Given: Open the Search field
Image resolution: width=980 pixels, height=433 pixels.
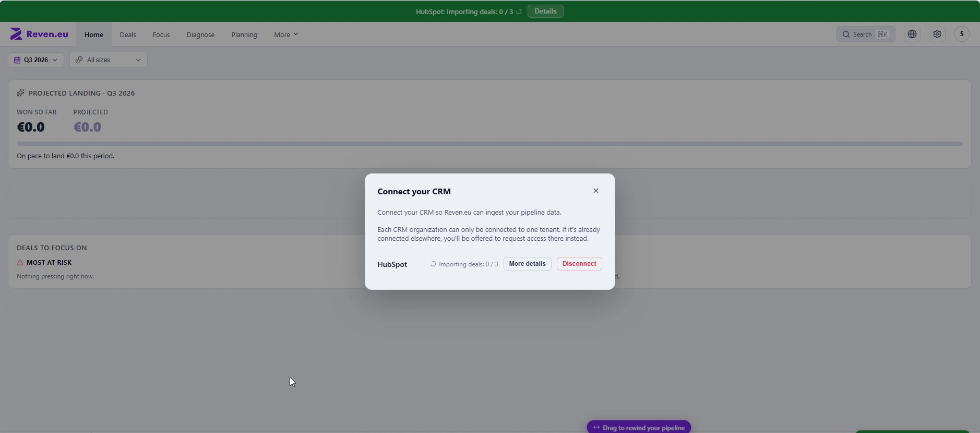Looking at the screenshot, I should [866, 34].
